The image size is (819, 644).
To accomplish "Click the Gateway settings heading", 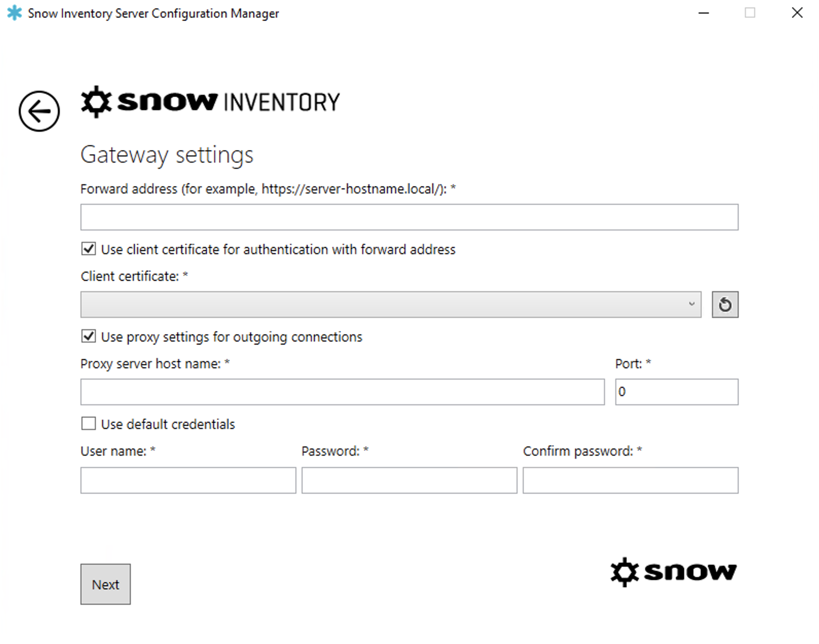I will [x=167, y=155].
